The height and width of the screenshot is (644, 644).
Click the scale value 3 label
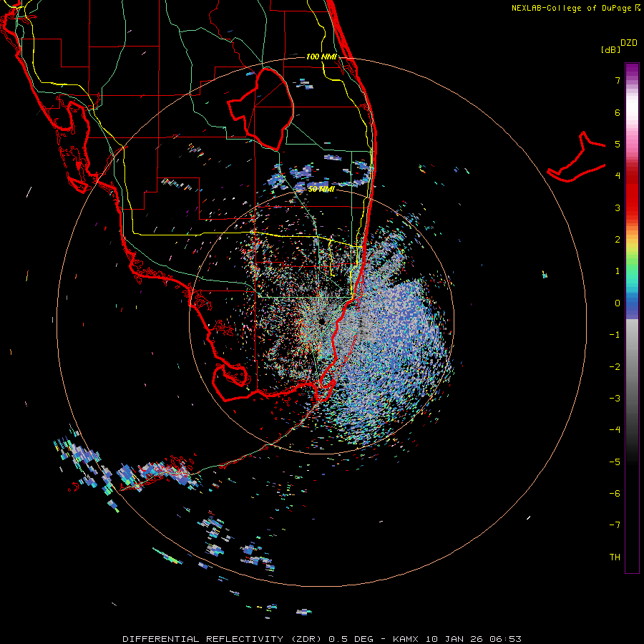pyautogui.click(x=618, y=208)
